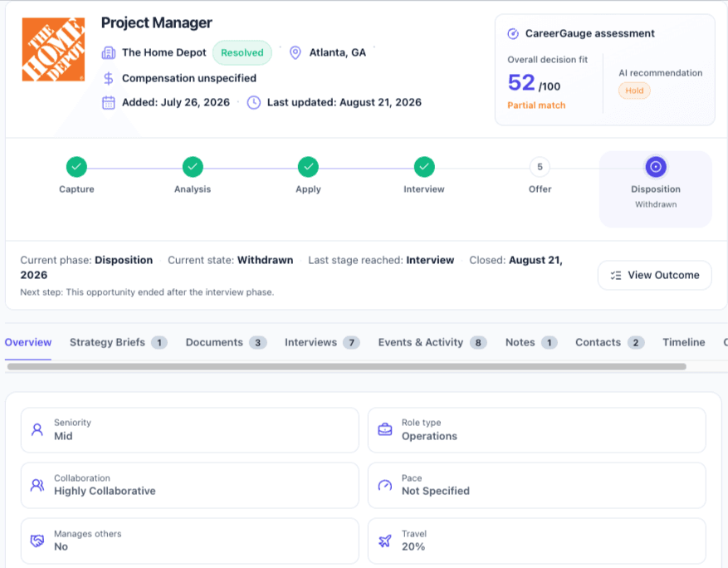Screen dimensions: 728x568
Task: Click the calendar icon beside Added date
Action: coord(108,103)
